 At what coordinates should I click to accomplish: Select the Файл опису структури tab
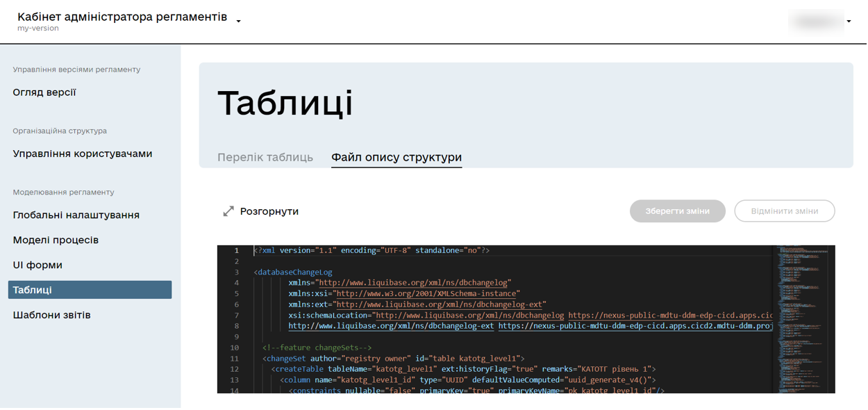click(x=397, y=157)
